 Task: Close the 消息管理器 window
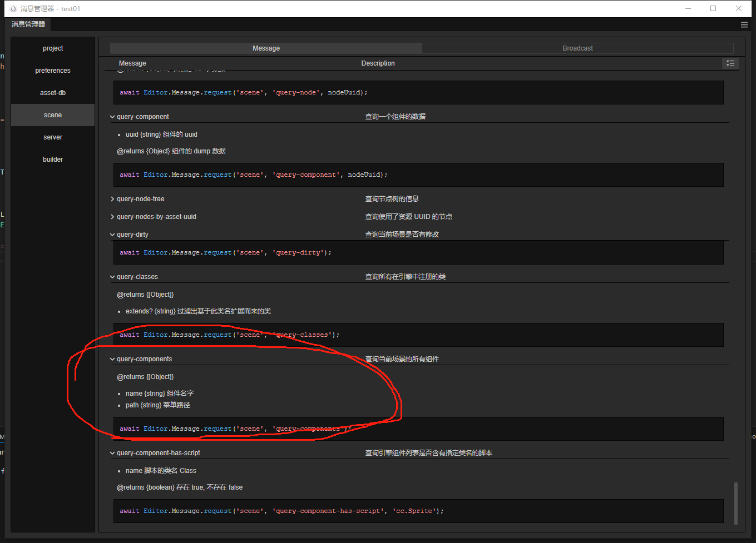point(739,9)
